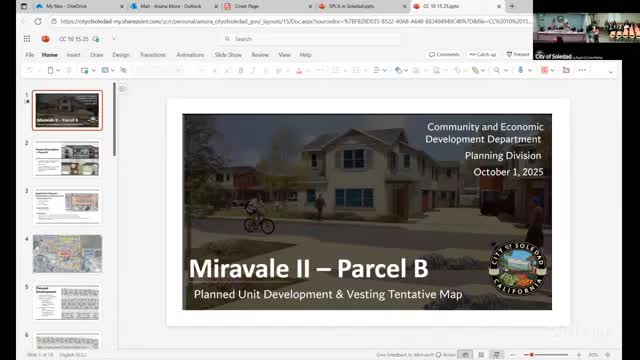Click the slide Layout icon
Screen dimensions: 640x360
105,70
